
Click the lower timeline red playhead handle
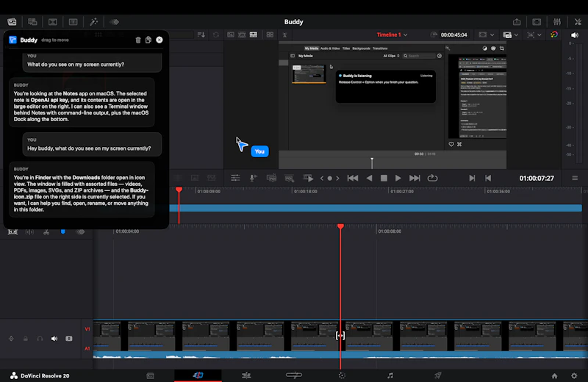(340, 226)
